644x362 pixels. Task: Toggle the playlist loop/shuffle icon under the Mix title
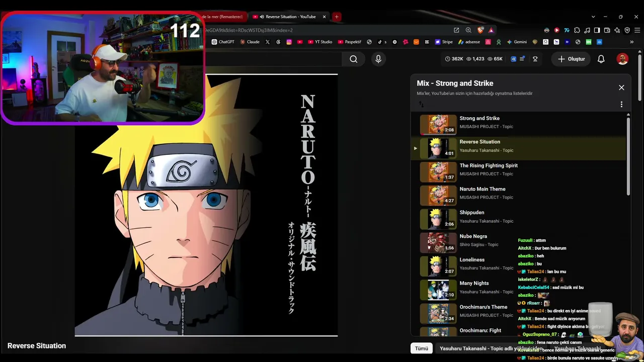coord(421,105)
